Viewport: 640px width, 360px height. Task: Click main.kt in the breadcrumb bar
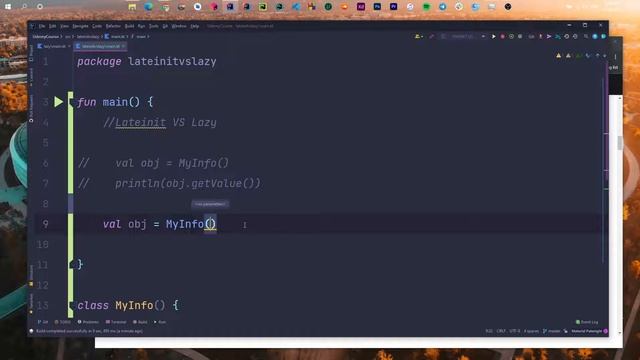tap(117, 37)
